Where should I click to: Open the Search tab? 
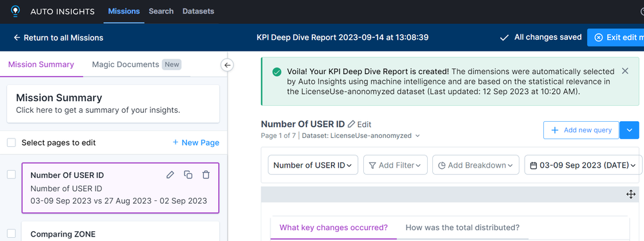coord(161,12)
